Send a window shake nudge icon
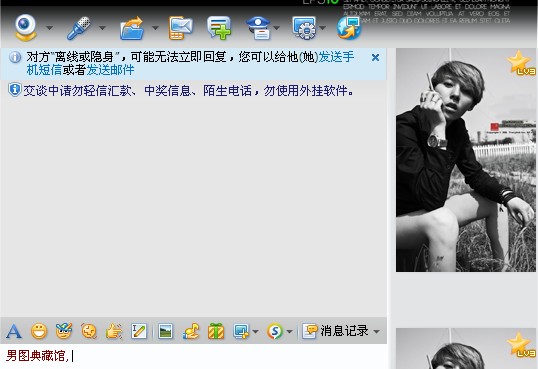 (x=89, y=331)
